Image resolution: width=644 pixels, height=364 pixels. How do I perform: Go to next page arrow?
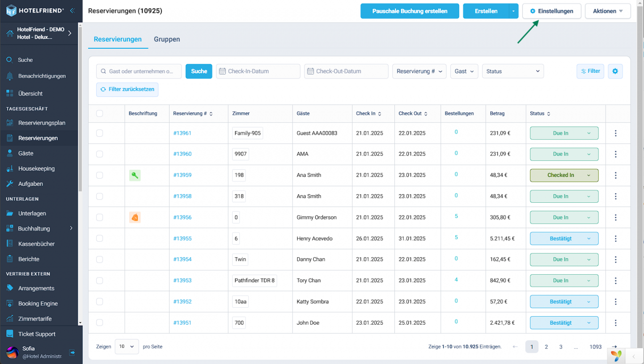click(614, 347)
